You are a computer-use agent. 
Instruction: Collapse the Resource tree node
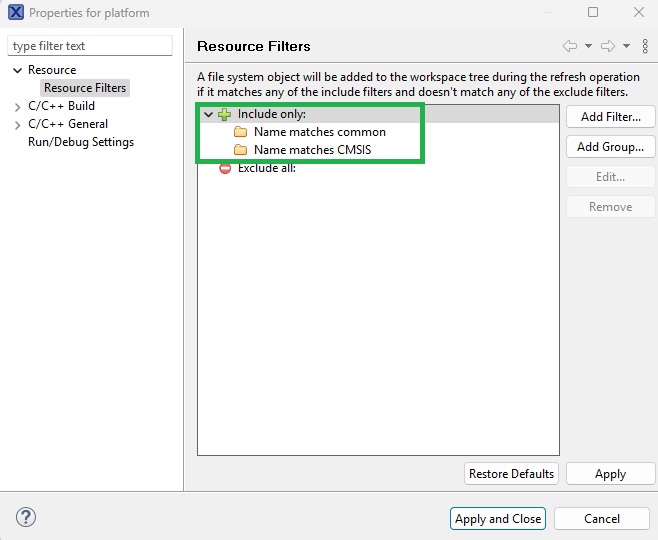(x=17, y=70)
